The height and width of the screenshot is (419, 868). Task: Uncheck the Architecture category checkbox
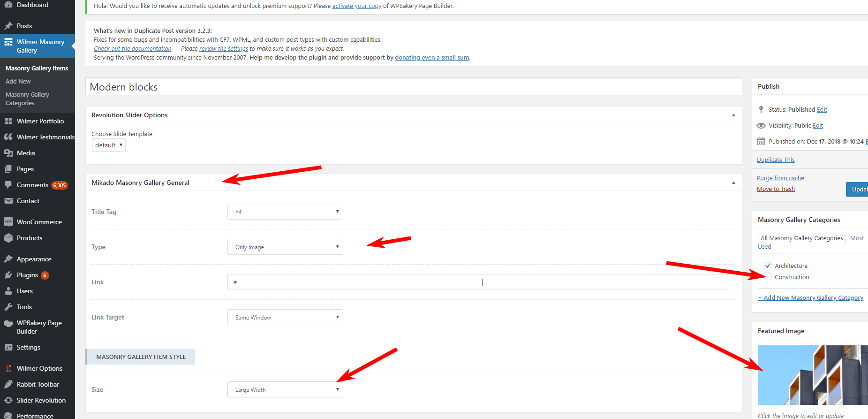click(768, 266)
